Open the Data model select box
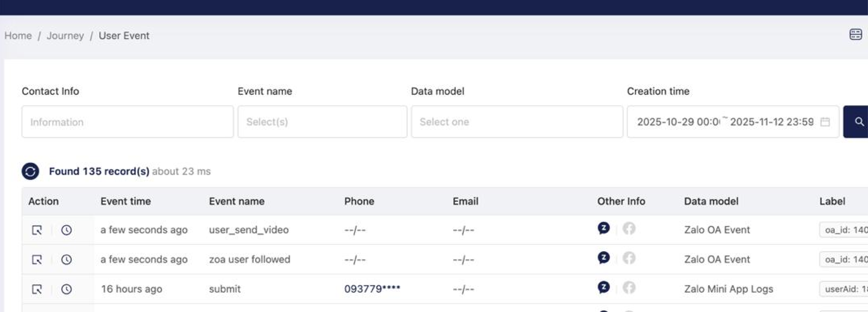 click(517, 122)
